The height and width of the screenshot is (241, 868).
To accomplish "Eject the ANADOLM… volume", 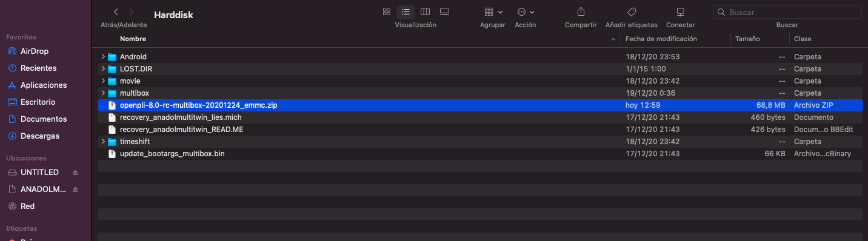I will [x=75, y=189].
